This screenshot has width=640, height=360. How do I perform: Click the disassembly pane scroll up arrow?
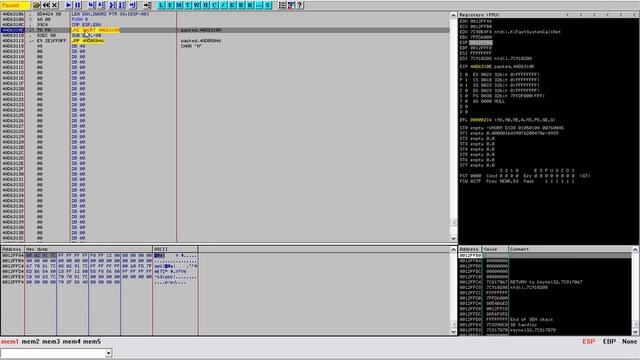pyautogui.click(x=453, y=15)
